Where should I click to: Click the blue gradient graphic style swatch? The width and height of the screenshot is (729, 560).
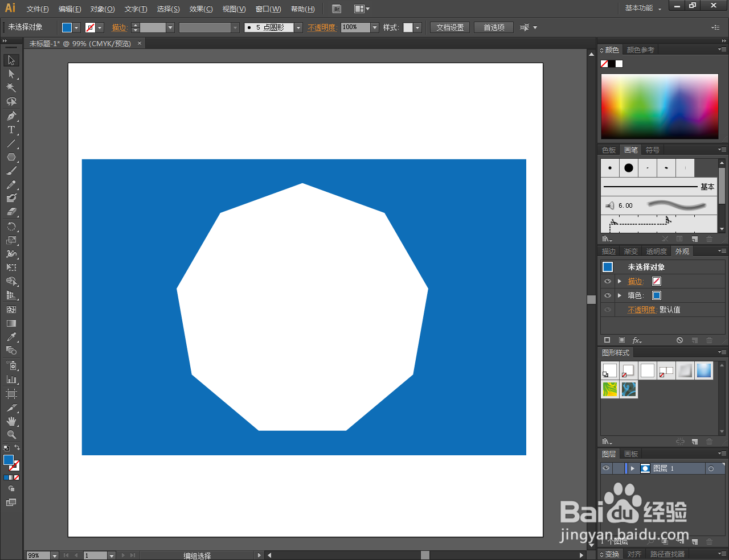[x=704, y=370]
